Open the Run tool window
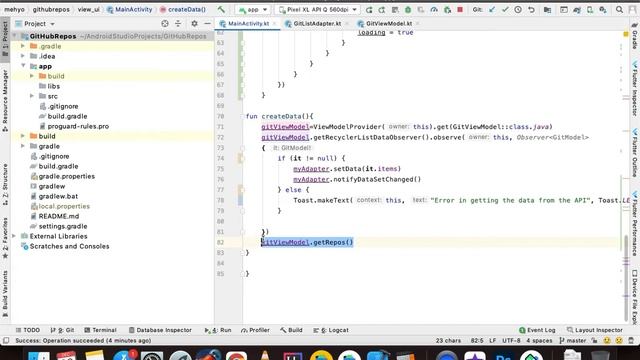Viewport: 640px width, 360px height. [218, 330]
